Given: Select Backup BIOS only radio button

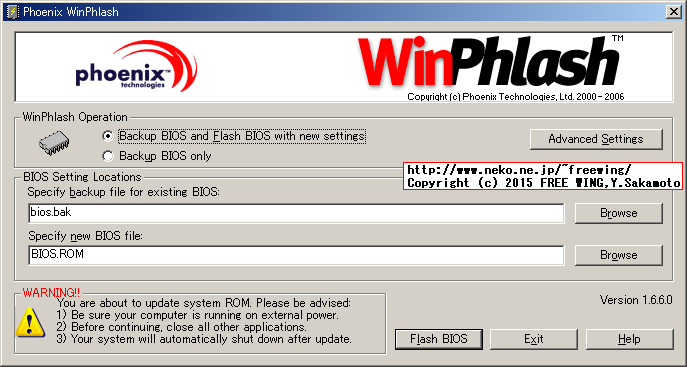Looking at the screenshot, I should [x=107, y=156].
